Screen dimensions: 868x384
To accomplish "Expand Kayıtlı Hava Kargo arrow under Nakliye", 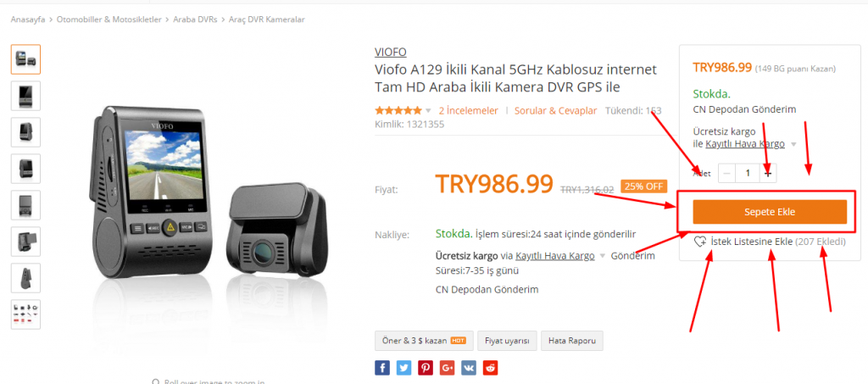I will click(x=603, y=256).
